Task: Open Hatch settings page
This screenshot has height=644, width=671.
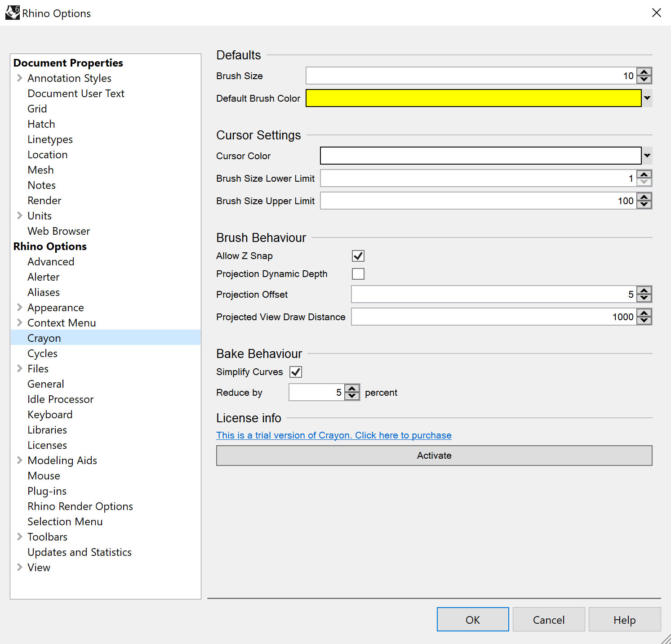Action: (x=41, y=124)
